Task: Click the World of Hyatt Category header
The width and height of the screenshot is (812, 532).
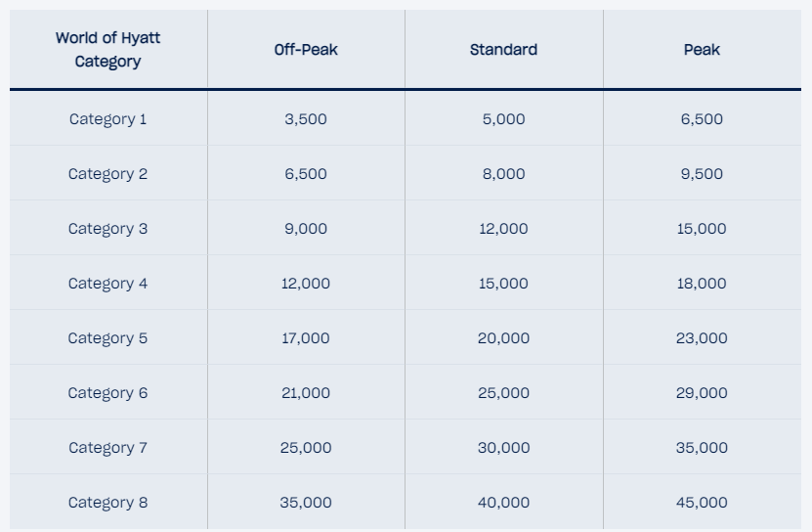Action: [107, 49]
